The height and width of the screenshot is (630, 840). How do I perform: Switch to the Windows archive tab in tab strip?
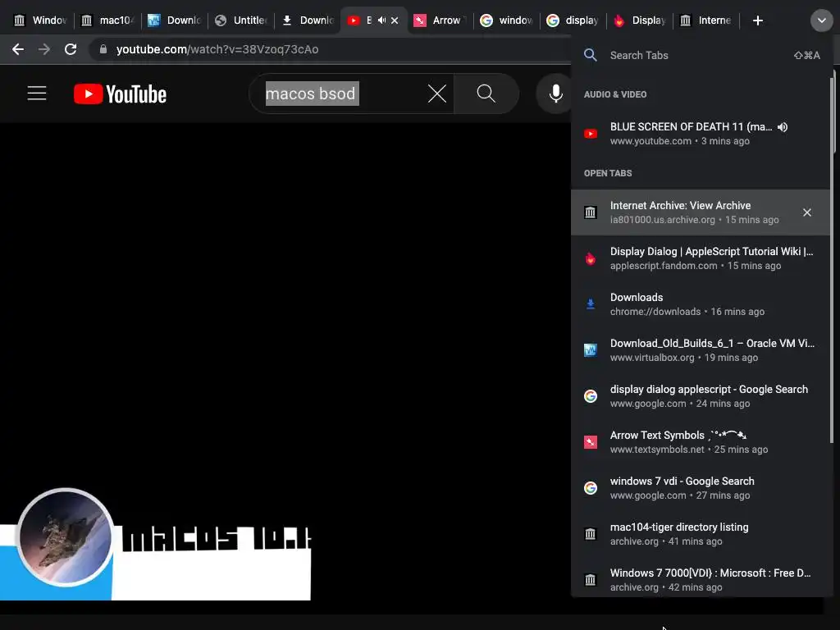tap(40, 21)
